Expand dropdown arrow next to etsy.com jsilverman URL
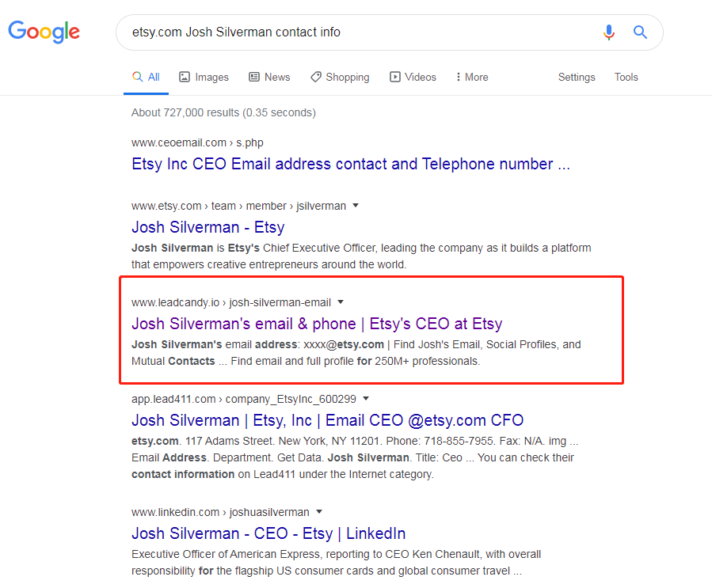This screenshot has width=712, height=588. click(x=356, y=206)
